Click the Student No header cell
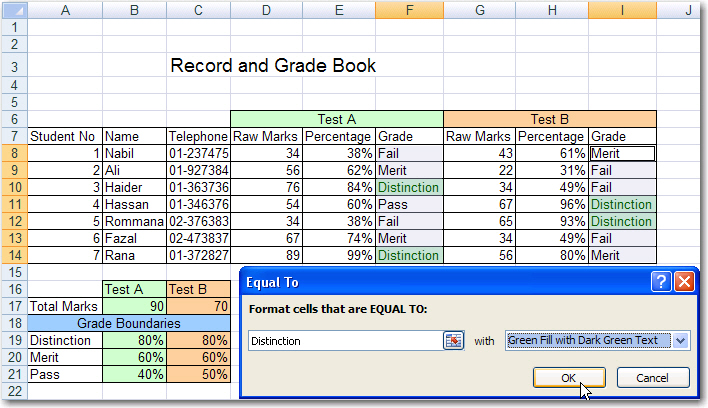 pyautogui.click(x=65, y=136)
